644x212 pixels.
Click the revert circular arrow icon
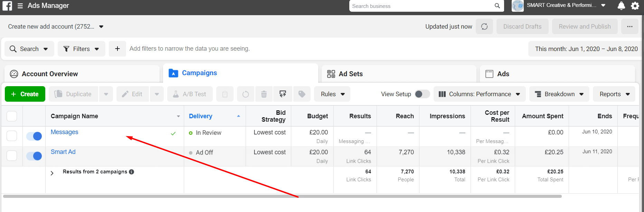tap(246, 94)
